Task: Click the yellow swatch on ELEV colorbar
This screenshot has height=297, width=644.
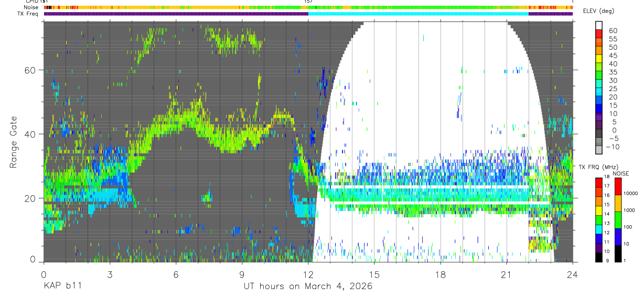Action: [x=598, y=59]
